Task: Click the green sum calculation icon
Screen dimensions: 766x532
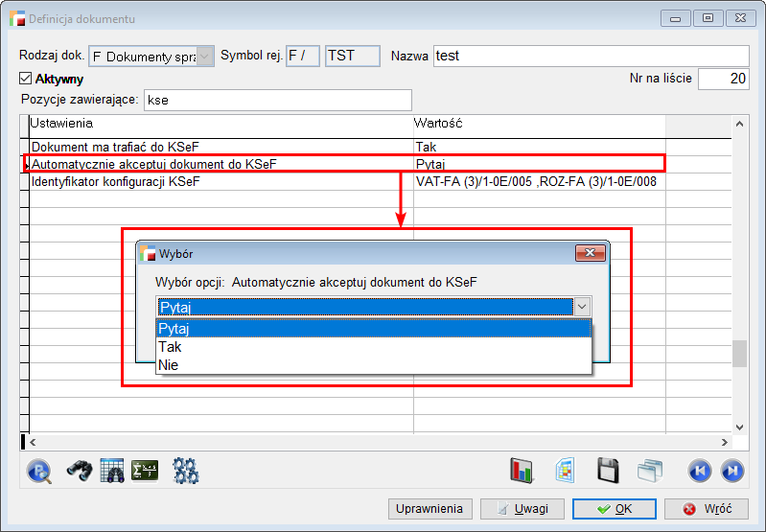Action: [145, 471]
